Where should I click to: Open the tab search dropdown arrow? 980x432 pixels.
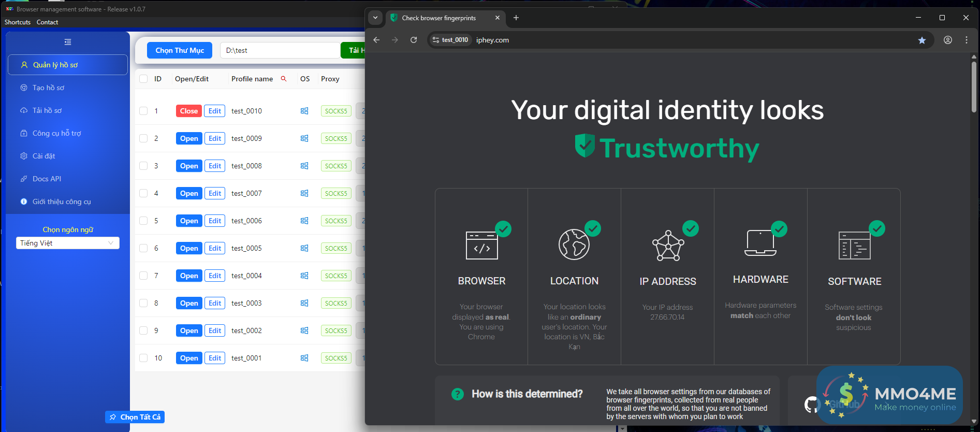[x=375, y=18]
